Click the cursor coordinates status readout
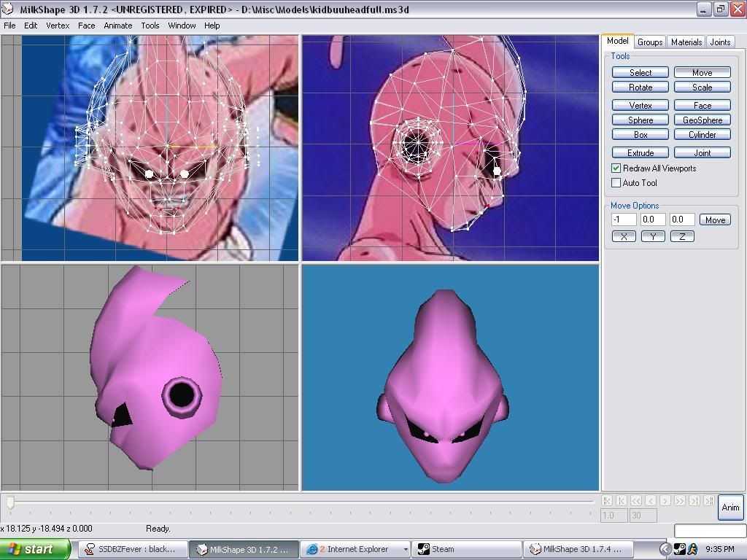This screenshot has width=747, height=560. tap(47, 529)
